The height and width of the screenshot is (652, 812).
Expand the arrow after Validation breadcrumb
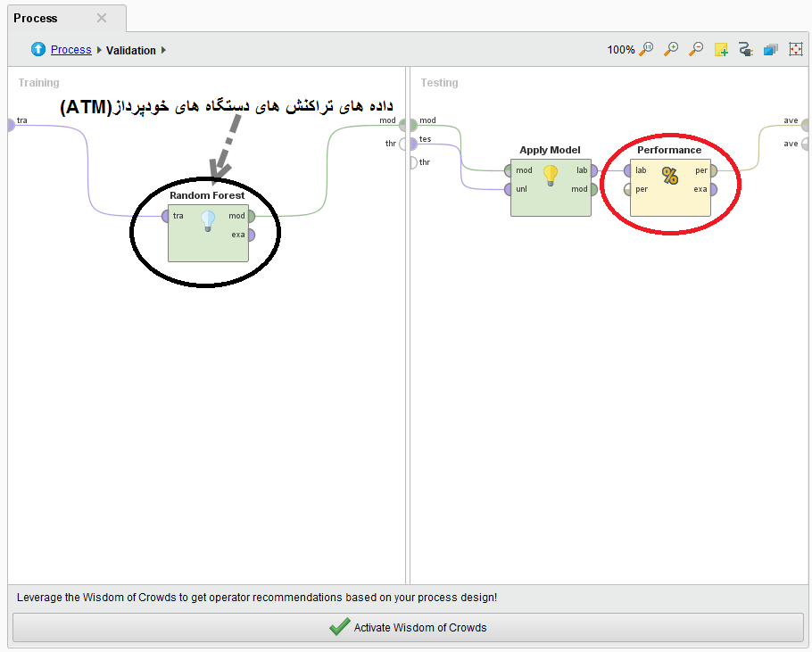click(x=163, y=50)
